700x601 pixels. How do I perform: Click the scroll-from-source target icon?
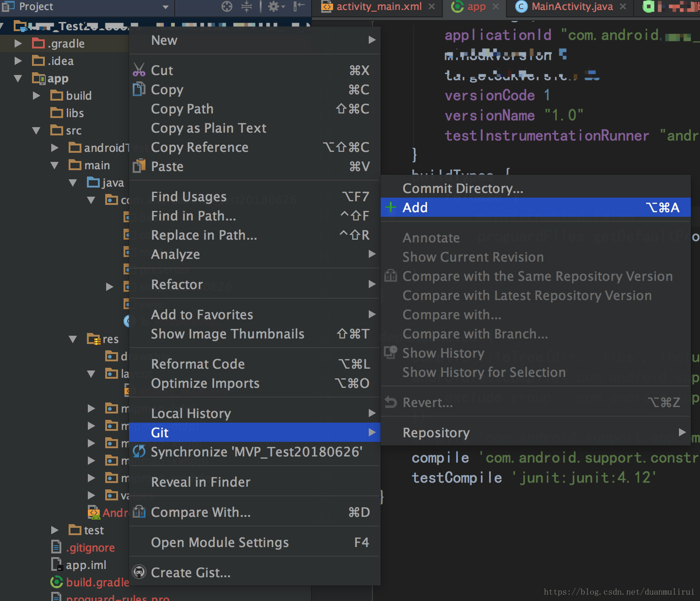pos(227,6)
